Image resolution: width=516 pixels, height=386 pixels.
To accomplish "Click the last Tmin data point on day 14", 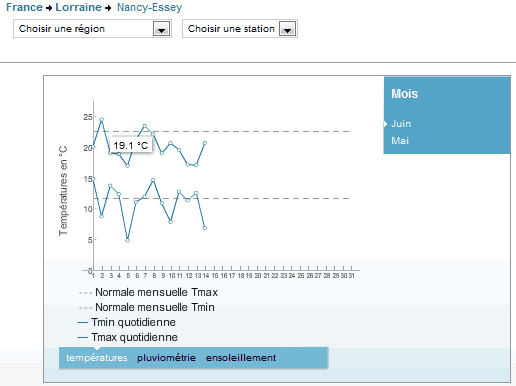I will coord(205,228).
